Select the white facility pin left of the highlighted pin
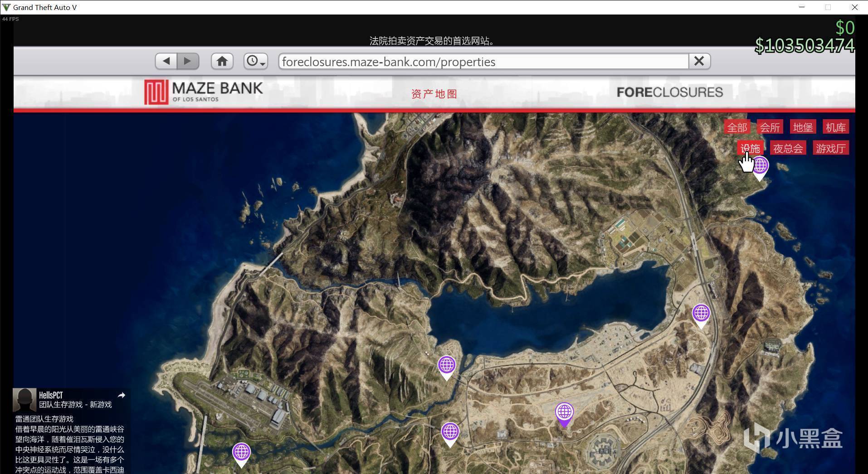The width and height of the screenshot is (868, 474). point(450,434)
